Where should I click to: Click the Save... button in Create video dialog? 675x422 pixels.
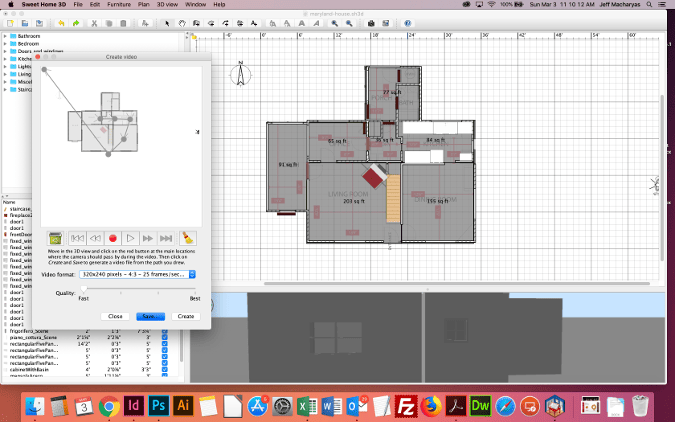tap(150, 316)
